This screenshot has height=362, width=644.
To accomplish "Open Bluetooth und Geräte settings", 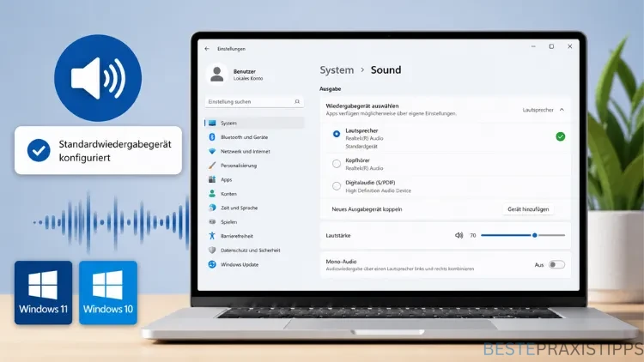I will coord(244,137).
